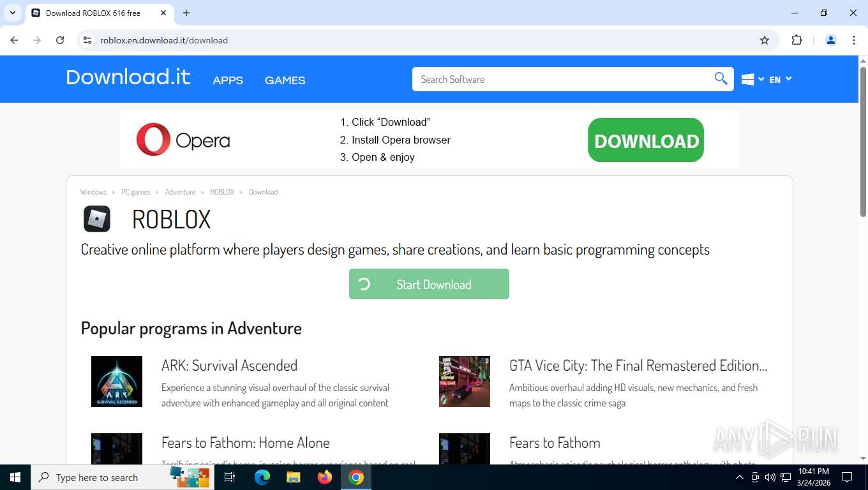Expand the platform selector dropdown arrow
This screenshot has height=490, width=868.
[x=761, y=79]
